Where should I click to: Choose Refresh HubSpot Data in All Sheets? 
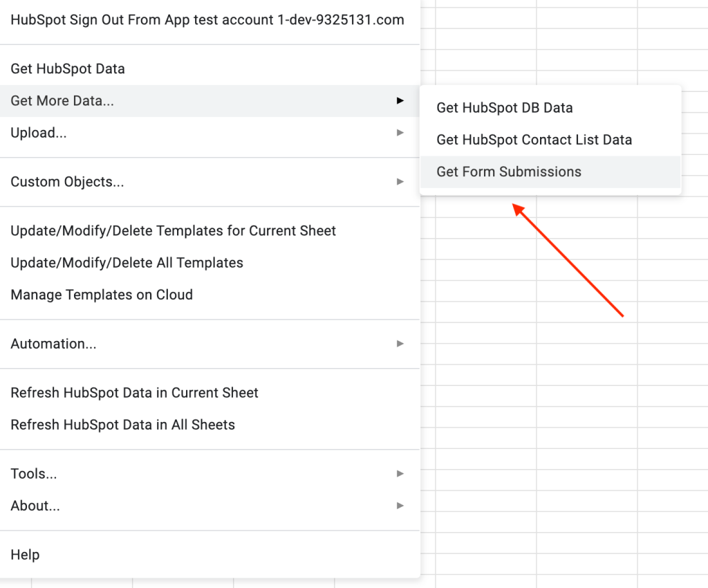pos(122,425)
